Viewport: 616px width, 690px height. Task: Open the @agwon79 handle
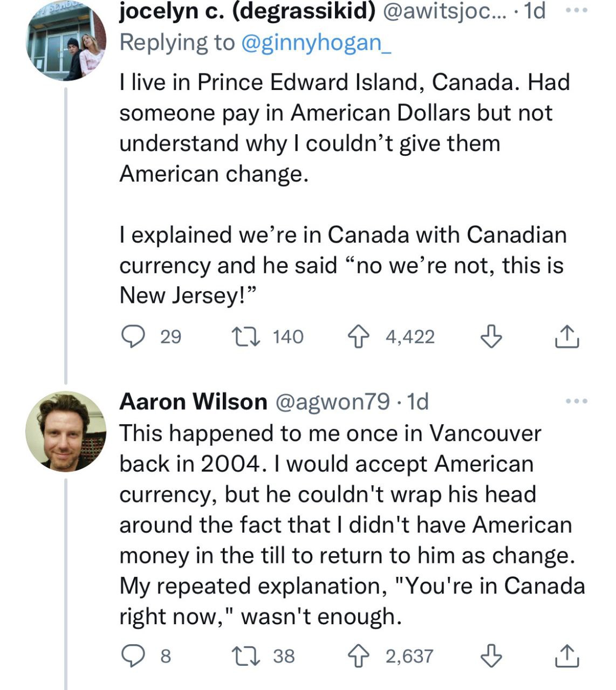pos(332,402)
